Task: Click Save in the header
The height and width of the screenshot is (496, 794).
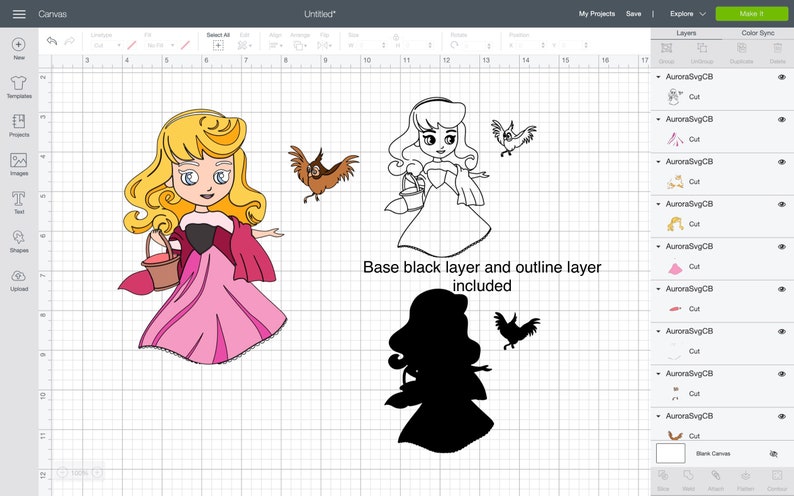Action: tap(633, 14)
